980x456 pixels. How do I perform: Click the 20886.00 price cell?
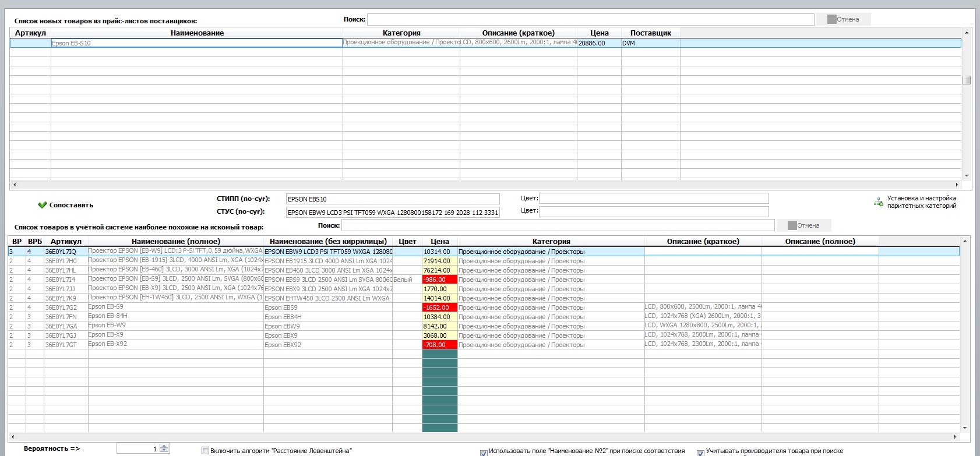point(599,43)
